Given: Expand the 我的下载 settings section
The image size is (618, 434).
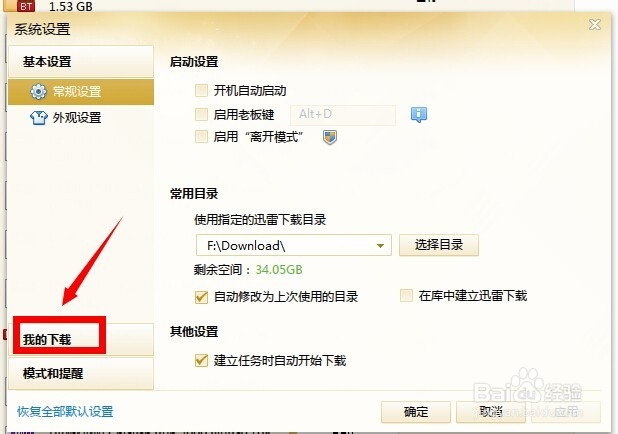Looking at the screenshot, I should click(x=81, y=339).
